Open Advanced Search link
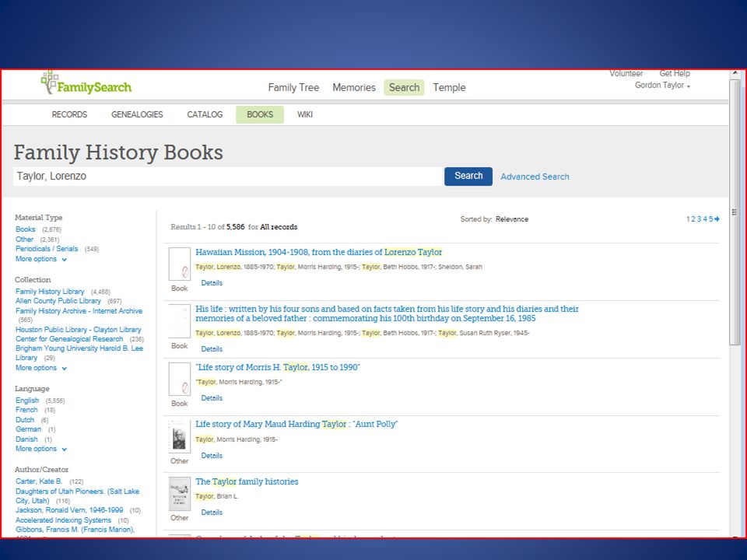The image size is (747, 560). [535, 177]
